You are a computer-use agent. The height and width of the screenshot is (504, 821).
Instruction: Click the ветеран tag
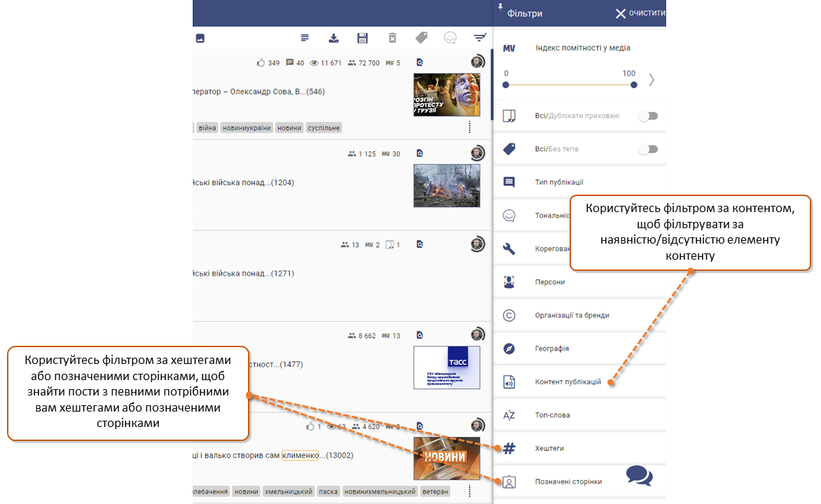tap(435, 491)
